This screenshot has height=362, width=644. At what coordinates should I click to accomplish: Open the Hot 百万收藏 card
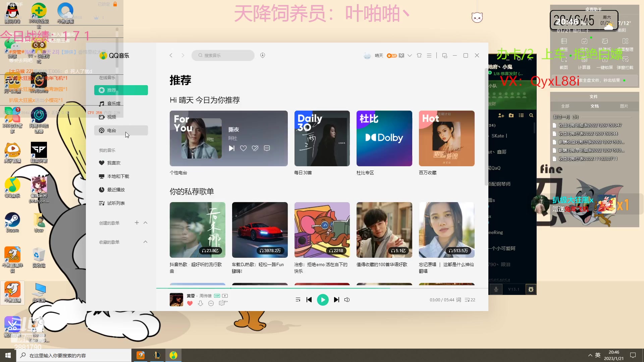(x=447, y=138)
